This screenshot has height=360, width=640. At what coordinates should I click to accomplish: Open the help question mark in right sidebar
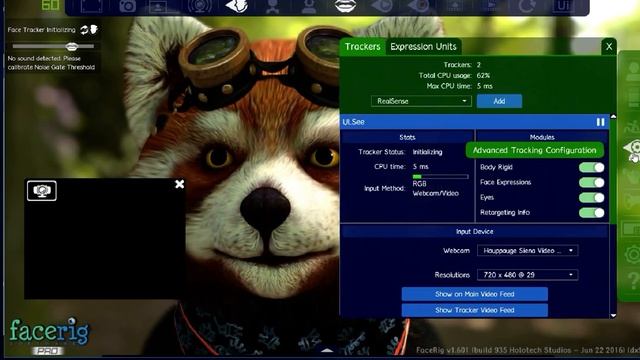tap(633, 281)
